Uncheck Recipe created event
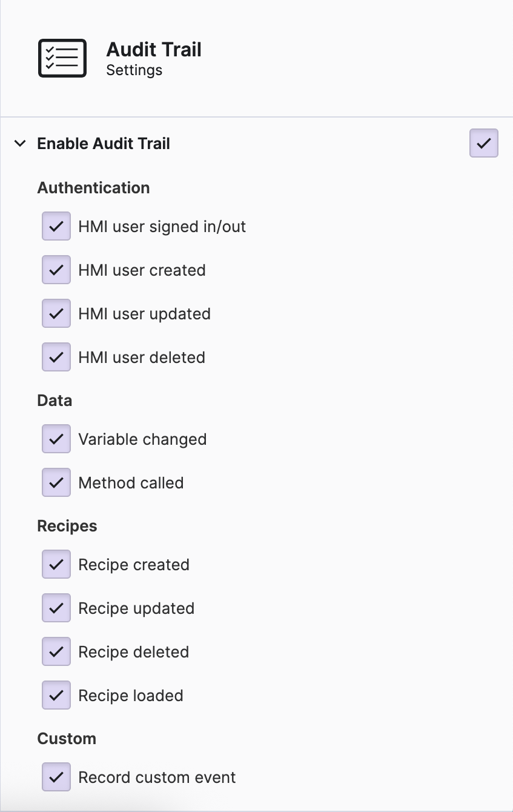This screenshot has width=513, height=812. click(x=56, y=565)
